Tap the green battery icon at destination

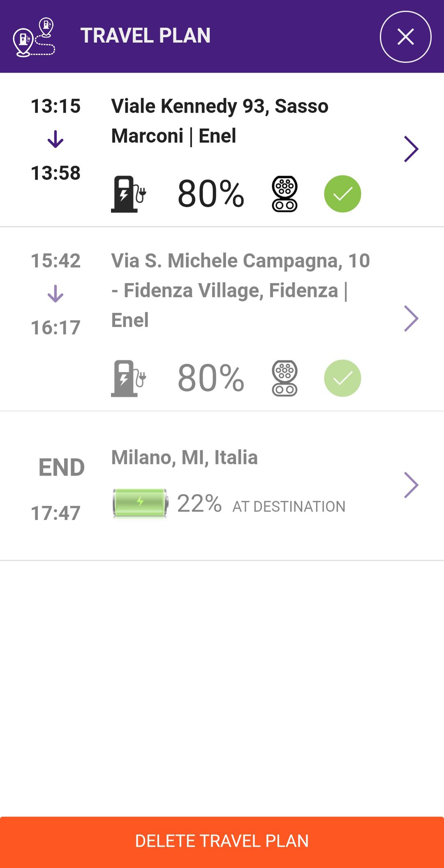click(x=140, y=502)
